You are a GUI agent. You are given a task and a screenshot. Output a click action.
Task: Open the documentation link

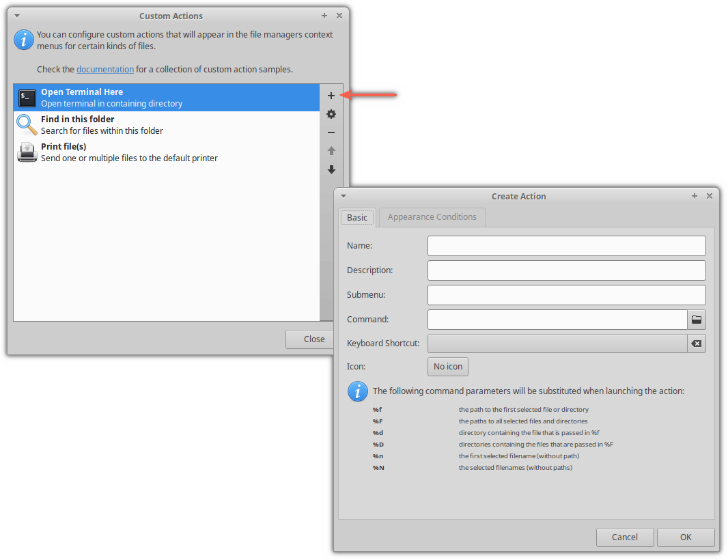click(105, 69)
